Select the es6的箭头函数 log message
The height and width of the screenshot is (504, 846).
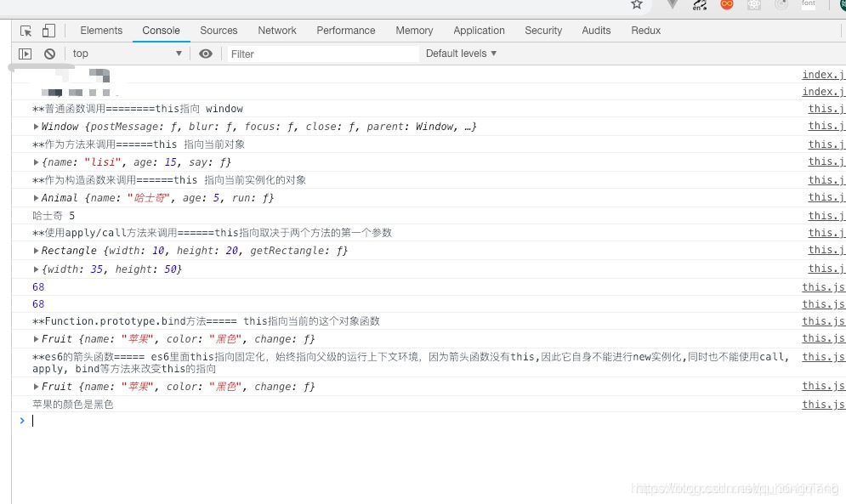pos(410,363)
